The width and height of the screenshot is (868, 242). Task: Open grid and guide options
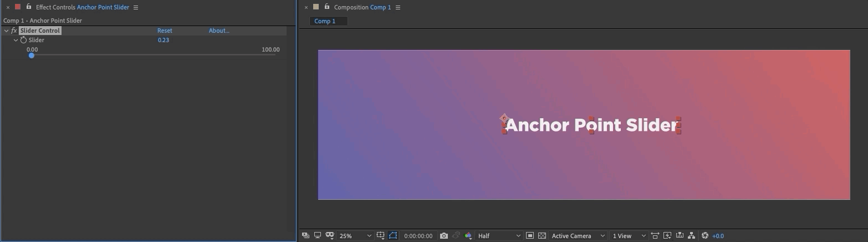tap(381, 235)
